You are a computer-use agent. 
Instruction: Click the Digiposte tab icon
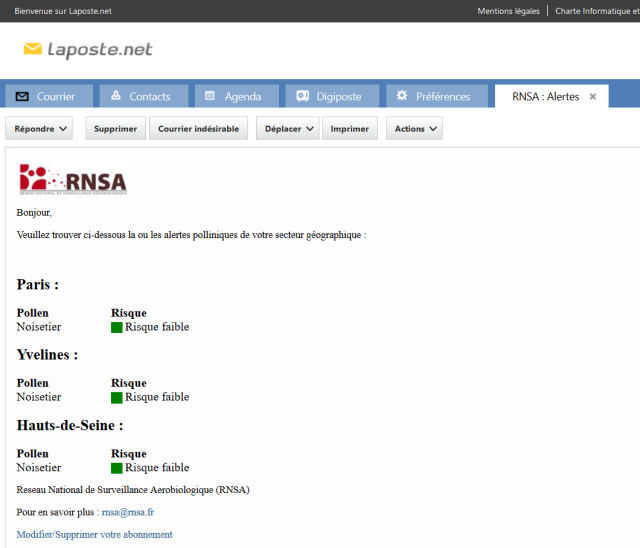click(x=302, y=96)
